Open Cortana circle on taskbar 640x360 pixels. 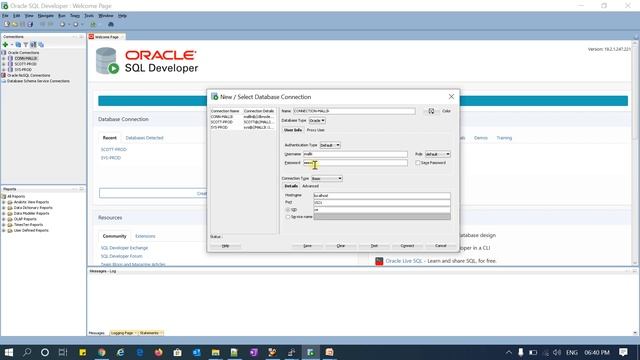45,352
